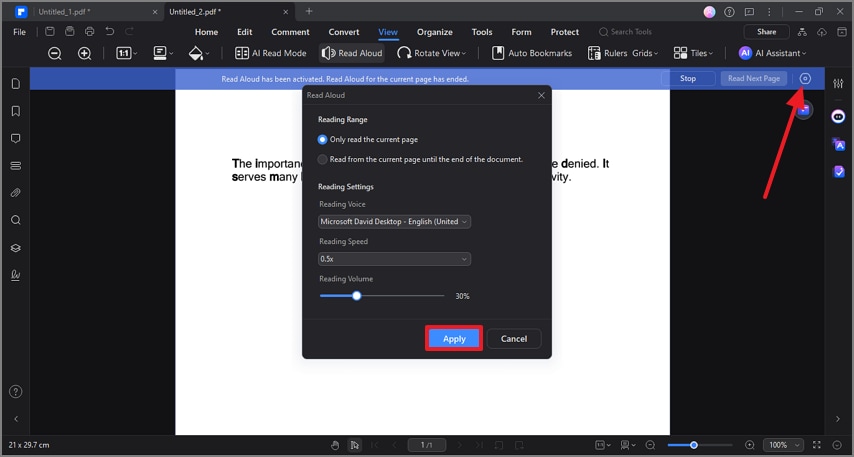Switch to the Comment tab

click(290, 32)
